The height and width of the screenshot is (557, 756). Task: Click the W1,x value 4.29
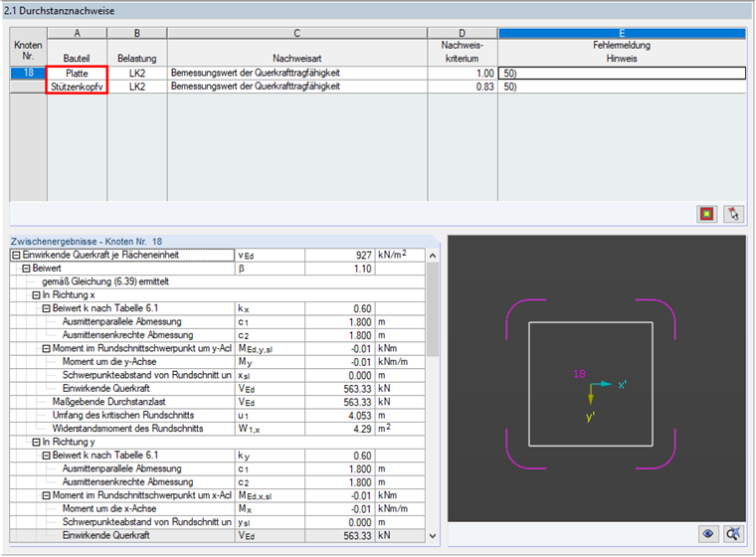pyautogui.click(x=340, y=429)
